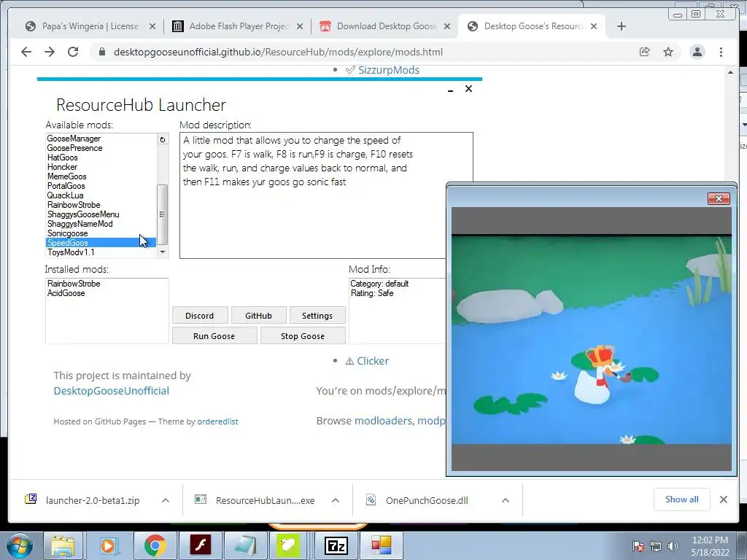Refresh the available mods list
Viewport: 747px width, 560px height.
click(163, 139)
